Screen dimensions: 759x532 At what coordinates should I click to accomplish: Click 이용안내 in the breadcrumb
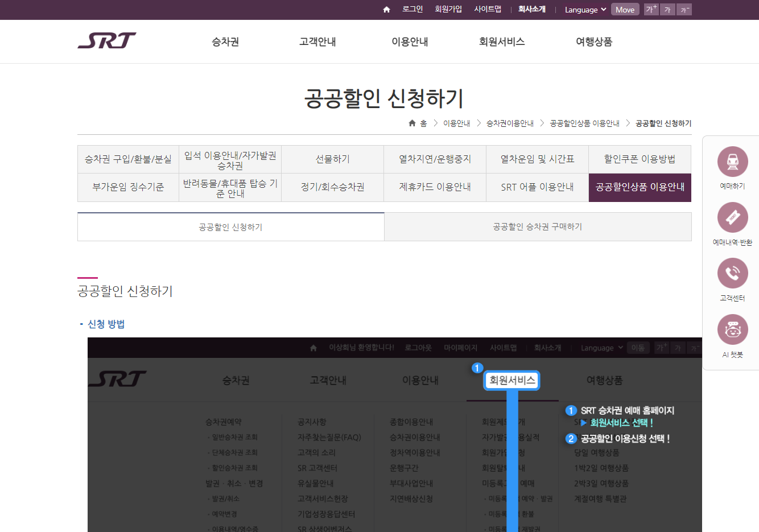point(457,123)
